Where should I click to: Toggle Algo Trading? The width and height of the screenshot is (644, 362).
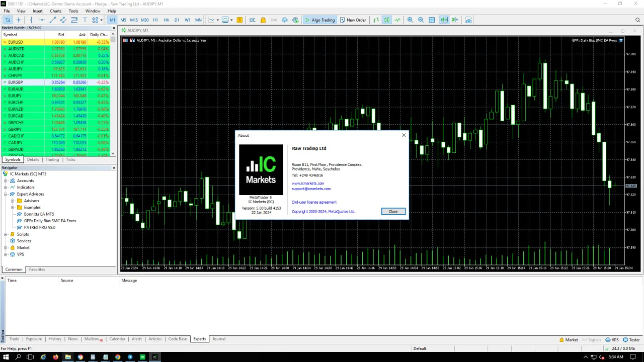click(319, 20)
